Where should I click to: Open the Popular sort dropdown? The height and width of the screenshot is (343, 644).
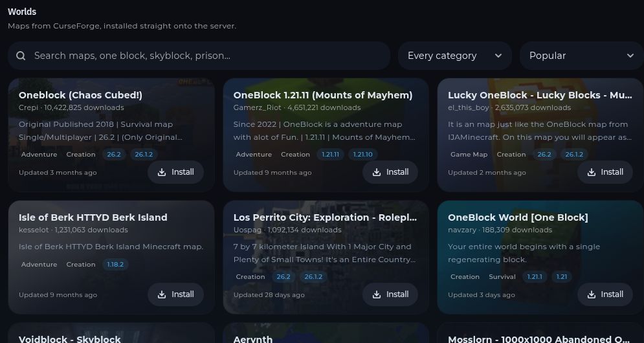coord(582,56)
